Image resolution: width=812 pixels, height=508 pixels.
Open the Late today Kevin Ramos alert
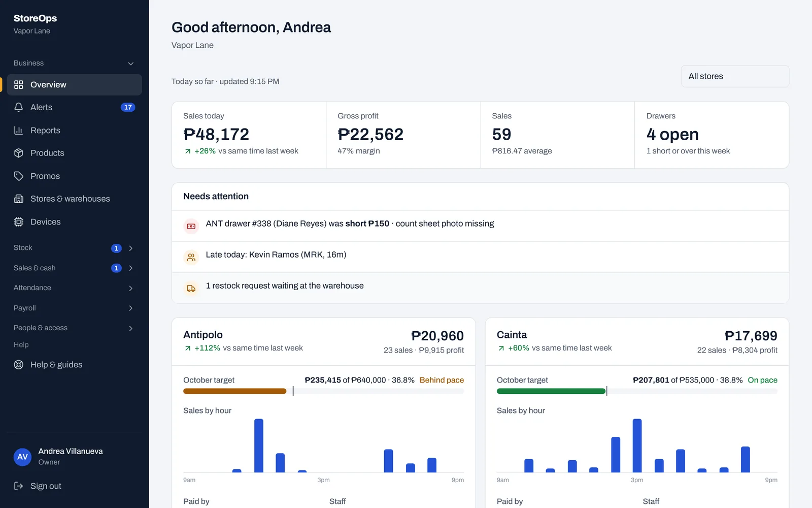pyautogui.click(x=480, y=257)
